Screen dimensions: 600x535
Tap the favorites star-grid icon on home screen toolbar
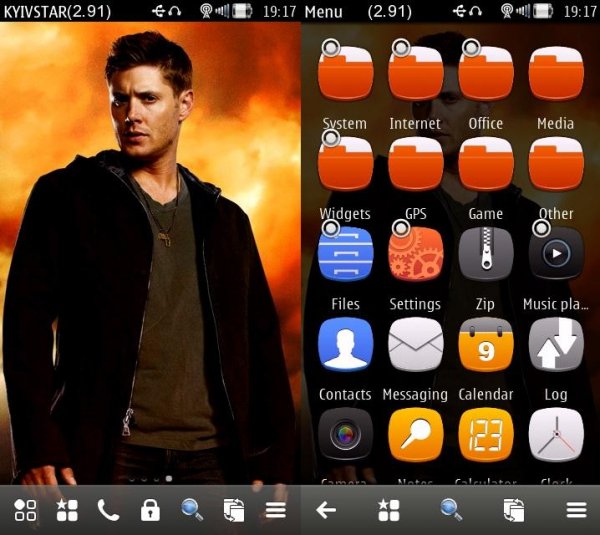(67, 510)
